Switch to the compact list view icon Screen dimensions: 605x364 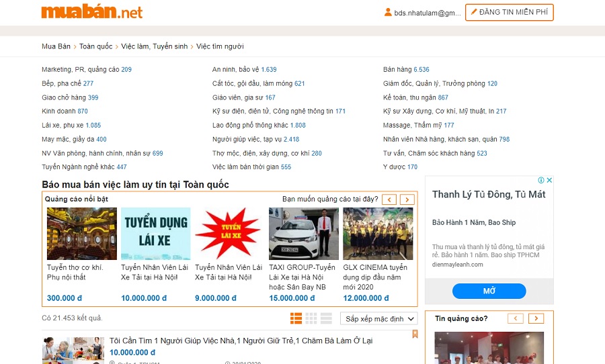[x=326, y=318]
